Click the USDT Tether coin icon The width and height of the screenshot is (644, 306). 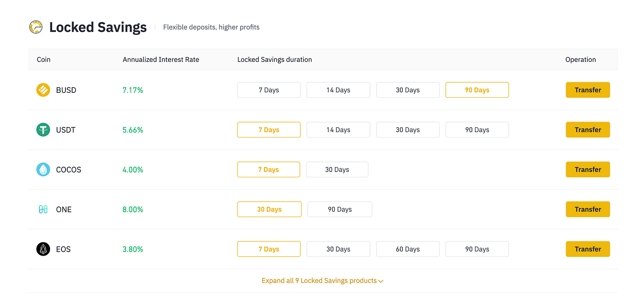click(43, 130)
